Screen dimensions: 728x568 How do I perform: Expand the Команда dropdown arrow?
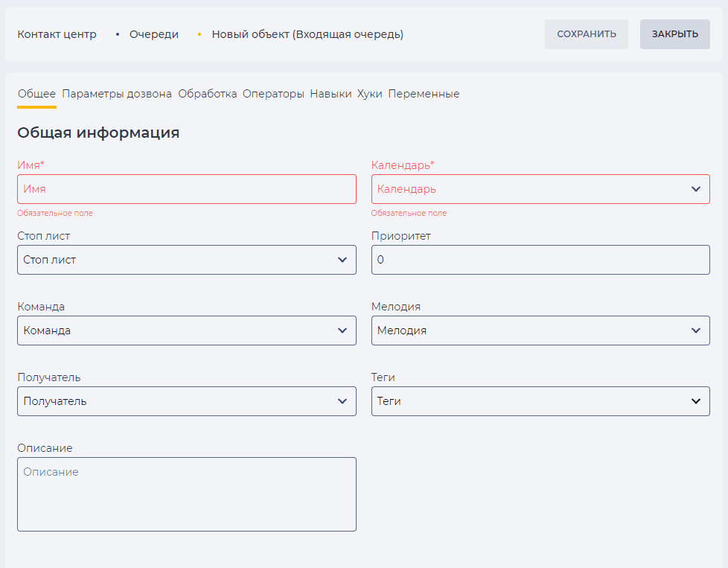(342, 331)
